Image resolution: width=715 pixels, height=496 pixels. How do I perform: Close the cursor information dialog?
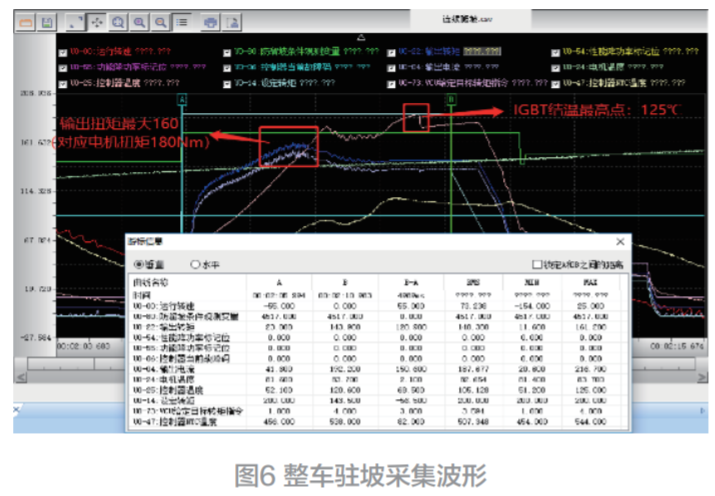[x=620, y=242]
